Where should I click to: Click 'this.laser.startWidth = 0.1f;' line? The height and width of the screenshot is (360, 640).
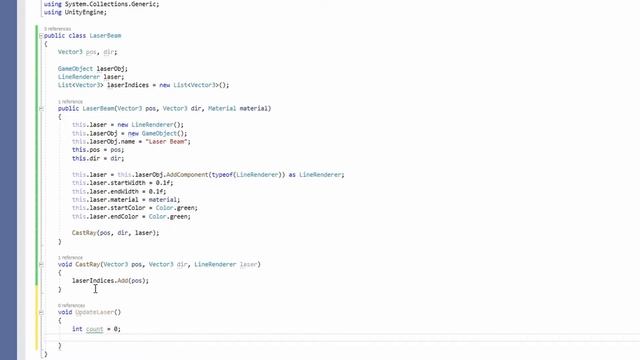pos(122,183)
